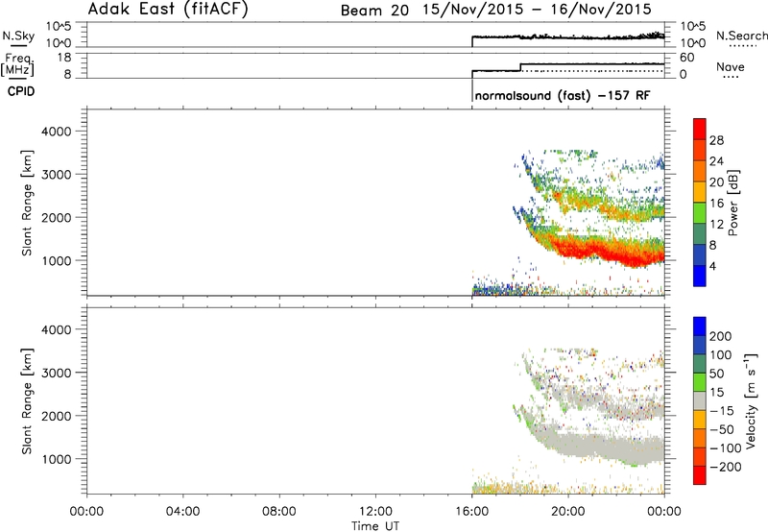Click the '08:00' time axis tick label
The height and width of the screenshot is (532, 768).
(x=279, y=512)
